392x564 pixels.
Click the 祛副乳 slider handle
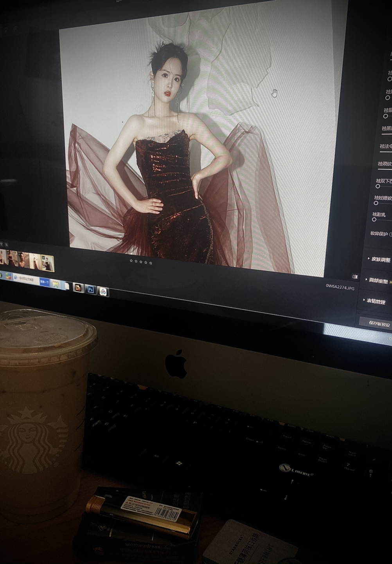pos(374,219)
